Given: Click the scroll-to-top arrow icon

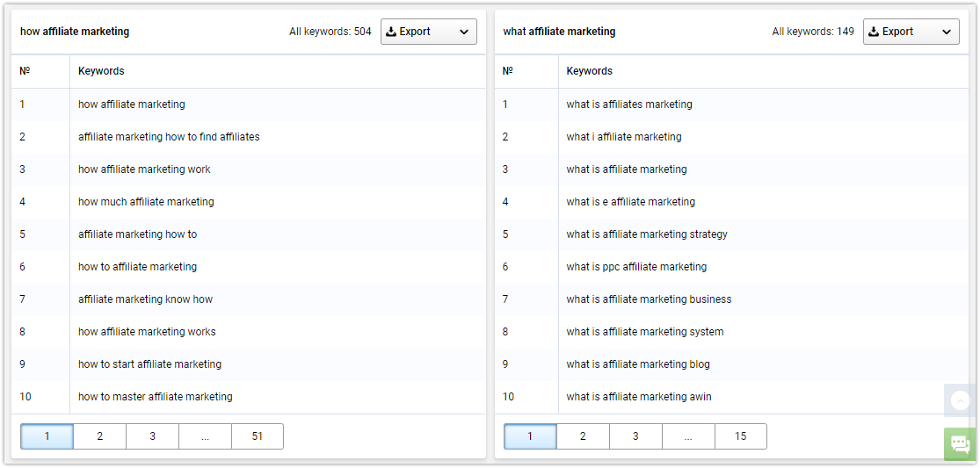Looking at the screenshot, I should coord(961,400).
